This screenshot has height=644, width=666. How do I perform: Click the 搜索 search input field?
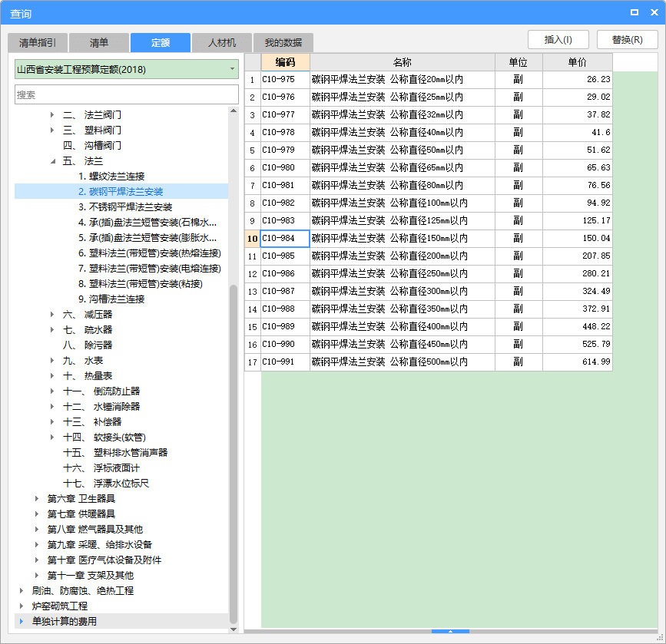click(127, 95)
